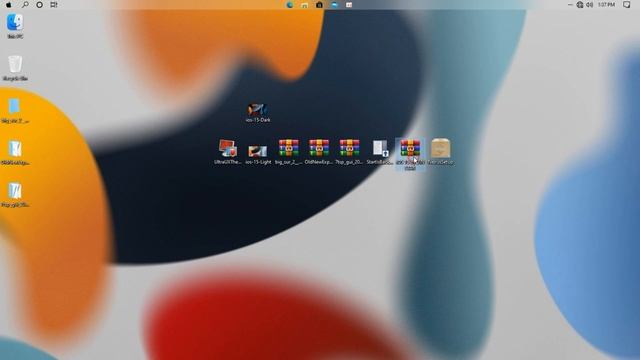Select the OldNewExp WinRAR archive

click(319, 152)
